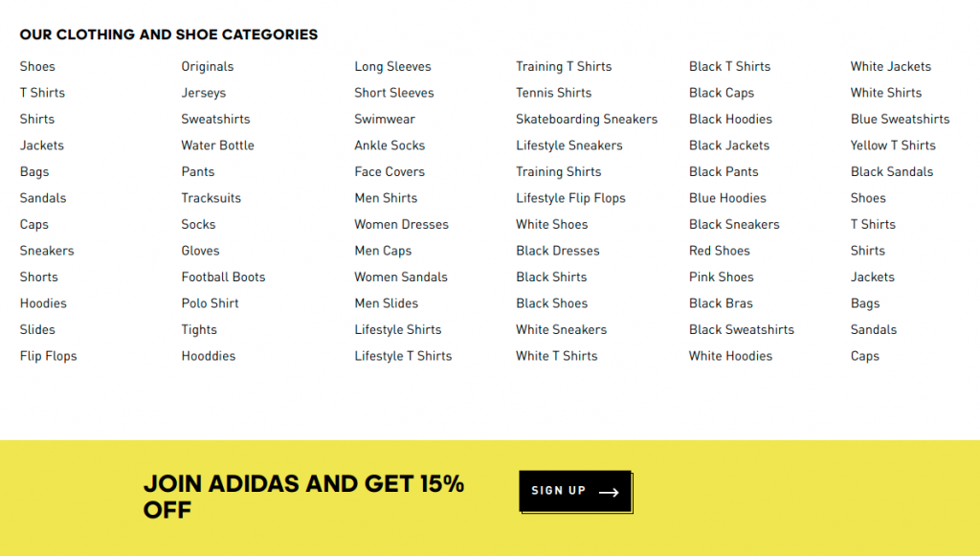Go to Lifestyle Flip Flops
The image size is (980, 556).
coord(570,198)
